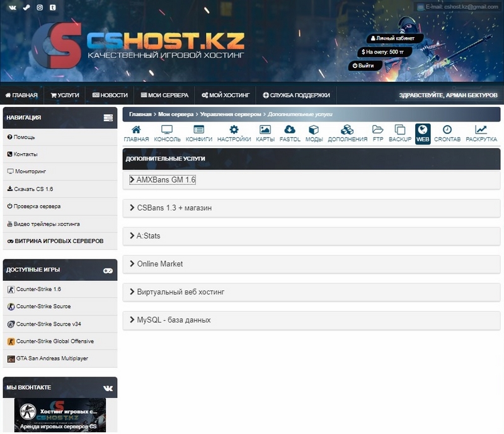Select GTA San Andreas Multiplayer game
The height and width of the screenshot is (434, 504).
[48, 358]
